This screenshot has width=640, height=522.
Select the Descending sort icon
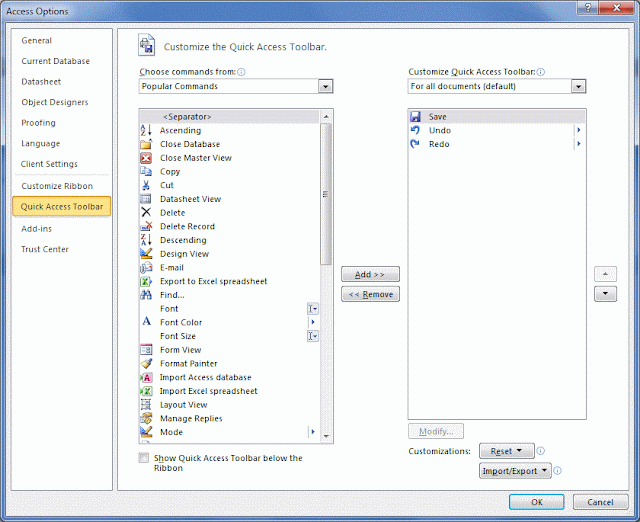point(146,240)
